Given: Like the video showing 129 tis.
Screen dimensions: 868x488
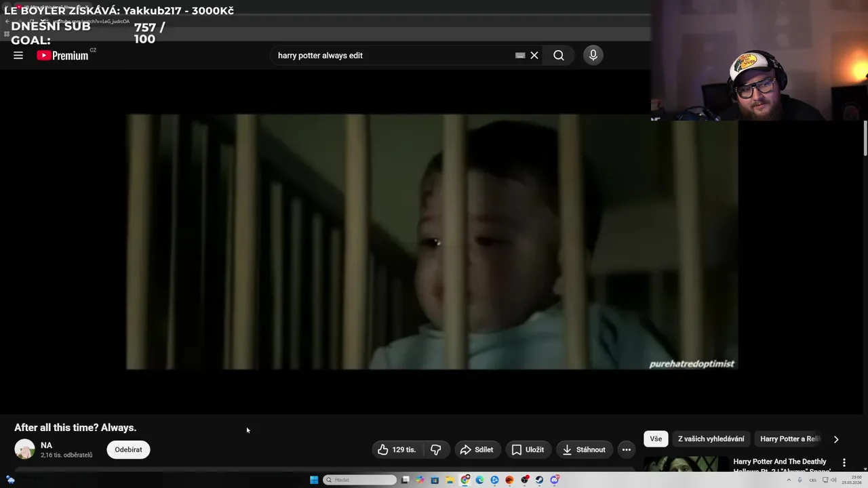Looking at the screenshot, I should [397, 449].
